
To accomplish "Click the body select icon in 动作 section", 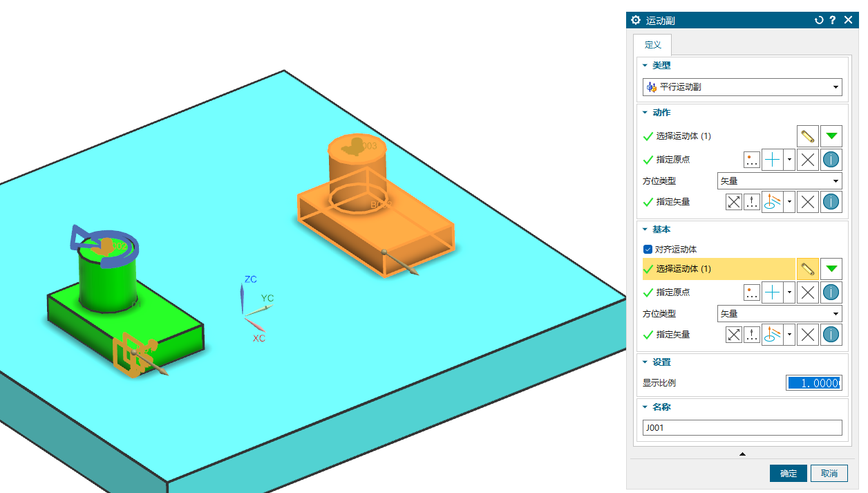I will [x=807, y=136].
